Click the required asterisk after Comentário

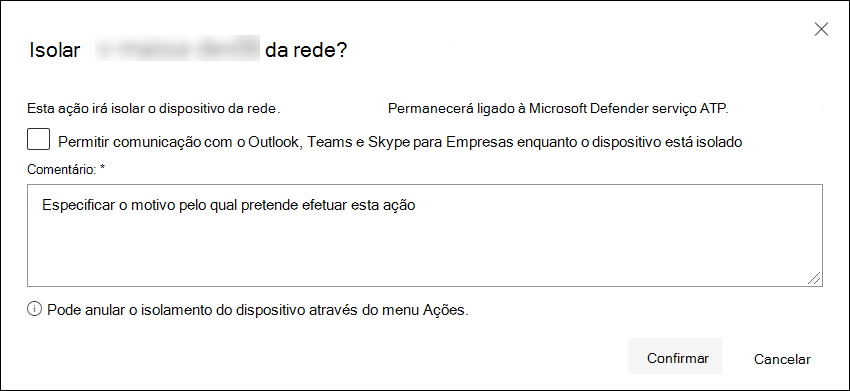[x=102, y=169]
